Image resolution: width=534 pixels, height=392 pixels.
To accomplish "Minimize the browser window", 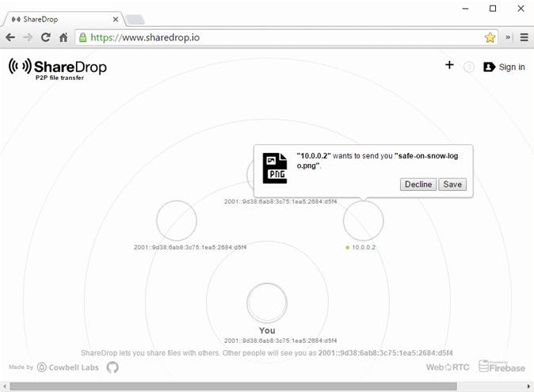I will click(465, 9).
